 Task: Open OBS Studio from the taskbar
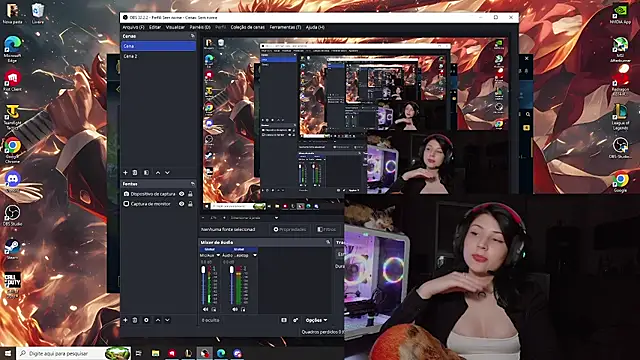pyautogui.click(x=205, y=353)
